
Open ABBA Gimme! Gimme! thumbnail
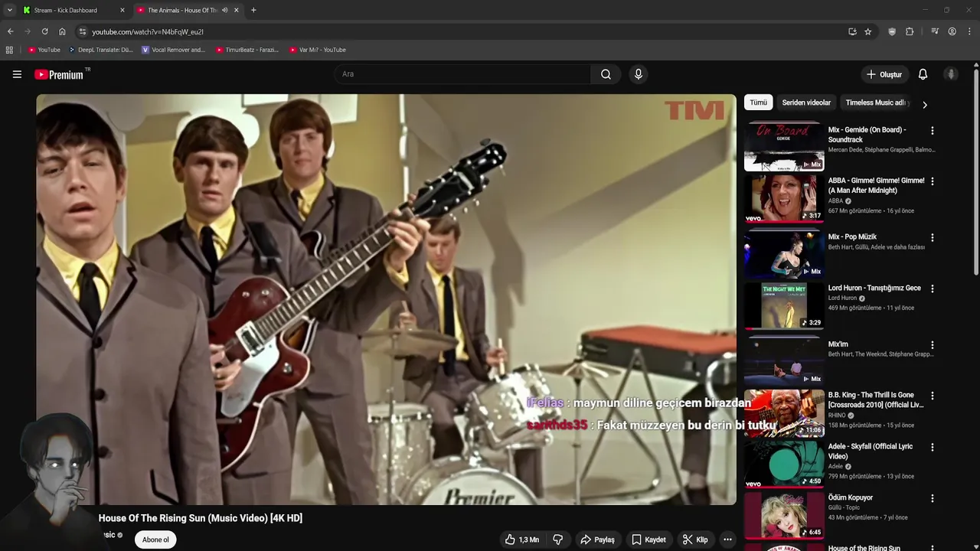click(x=784, y=198)
